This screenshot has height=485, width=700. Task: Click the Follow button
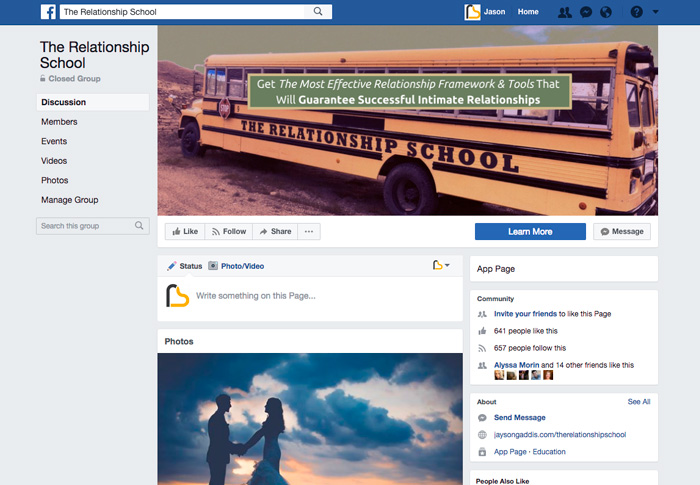coord(229,231)
